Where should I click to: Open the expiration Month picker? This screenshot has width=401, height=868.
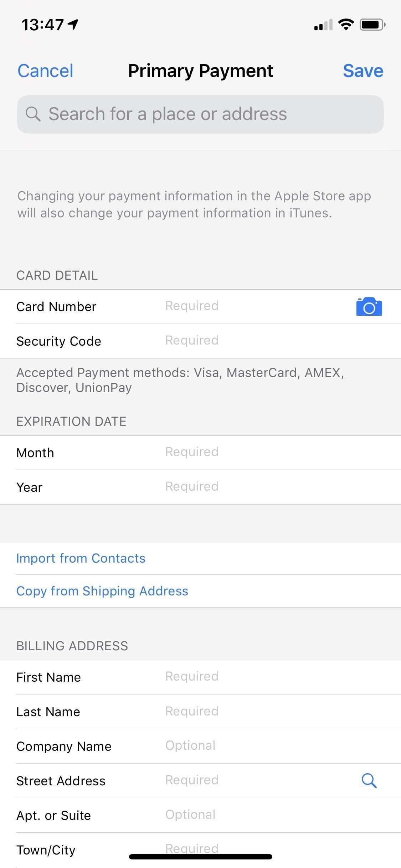pyautogui.click(x=250, y=453)
